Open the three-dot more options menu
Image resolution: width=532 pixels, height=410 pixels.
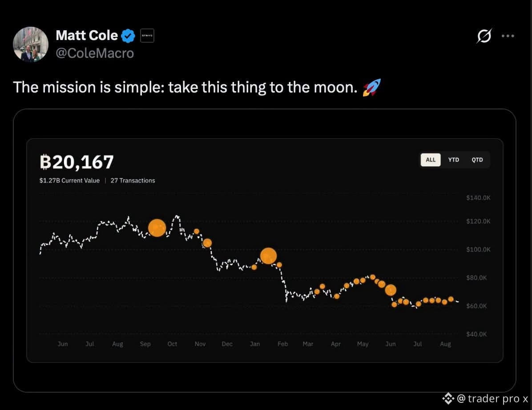click(x=508, y=36)
